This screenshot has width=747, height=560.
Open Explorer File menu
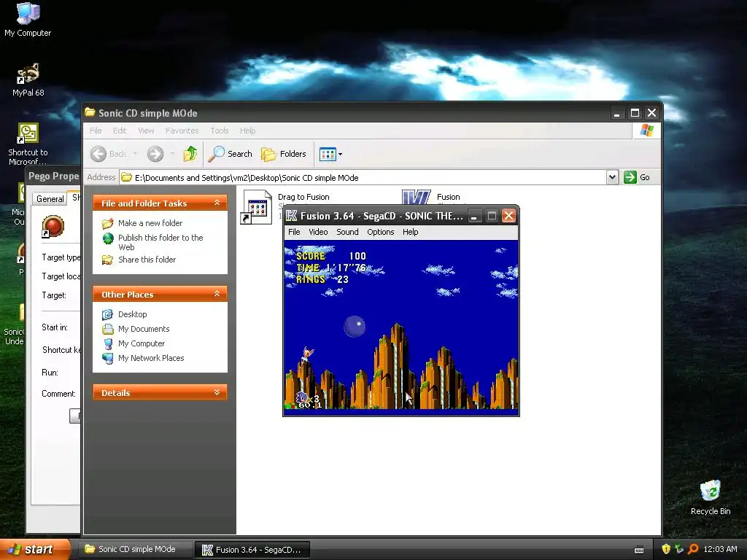[96, 131]
